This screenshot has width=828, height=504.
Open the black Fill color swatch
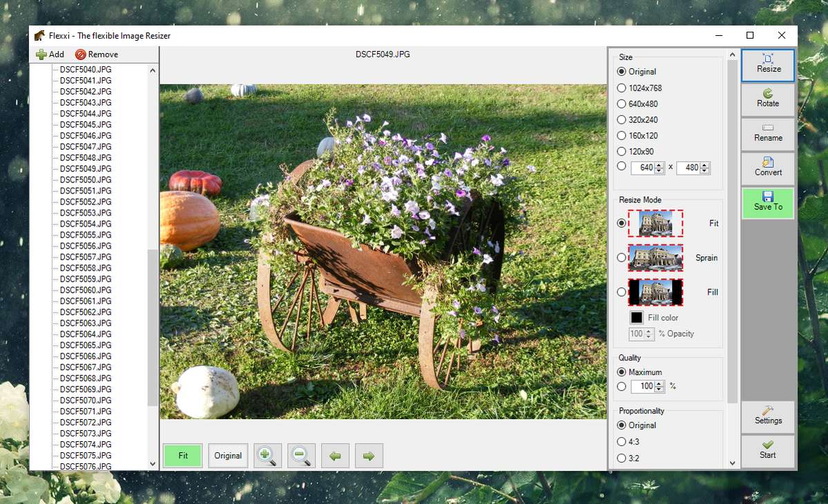pyautogui.click(x=636, y=318)
